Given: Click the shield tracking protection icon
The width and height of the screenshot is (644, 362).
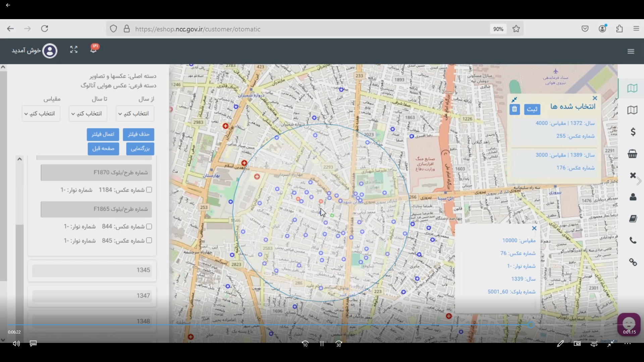Looking at the screenshot, I should tap(113, 29).
